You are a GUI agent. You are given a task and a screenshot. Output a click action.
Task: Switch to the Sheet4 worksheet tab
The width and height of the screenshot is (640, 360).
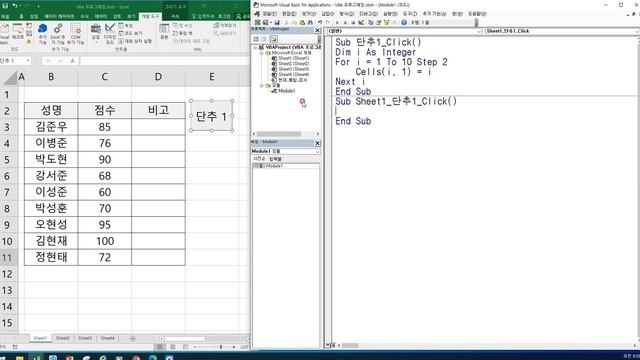coord(108,338)
